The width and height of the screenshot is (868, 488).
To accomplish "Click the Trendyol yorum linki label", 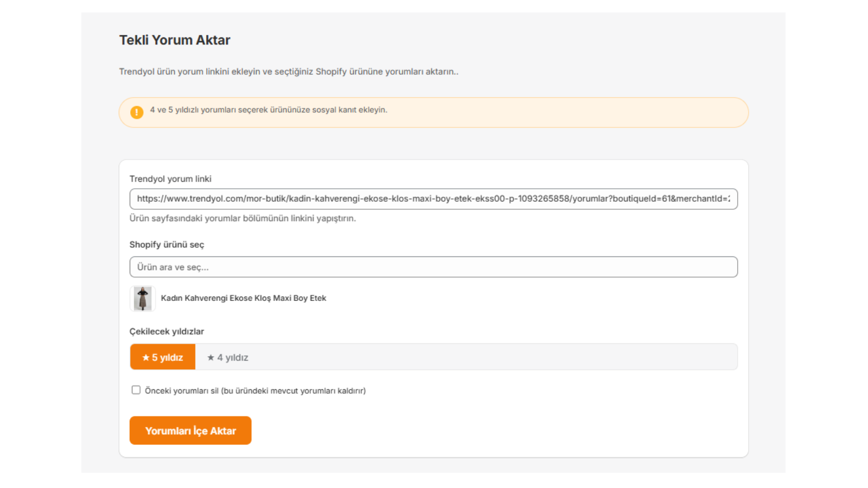I will (x=170, y=179).
